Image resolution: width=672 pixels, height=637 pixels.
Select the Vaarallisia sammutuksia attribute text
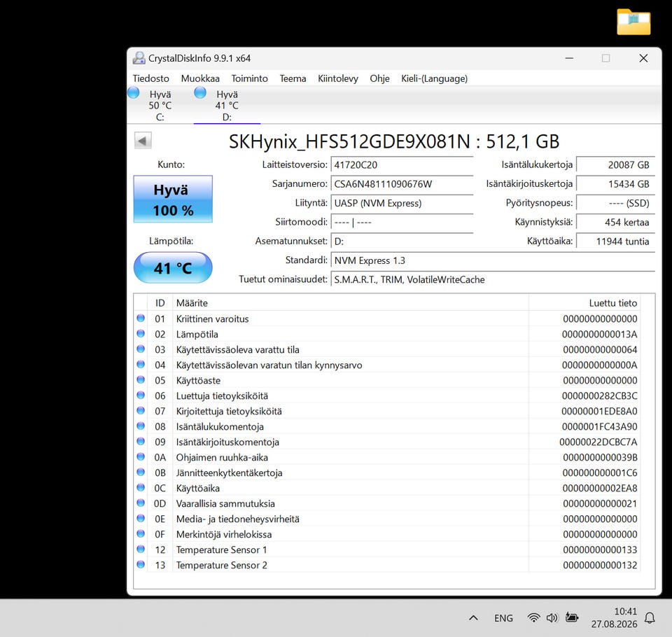(x=225, y=504)
